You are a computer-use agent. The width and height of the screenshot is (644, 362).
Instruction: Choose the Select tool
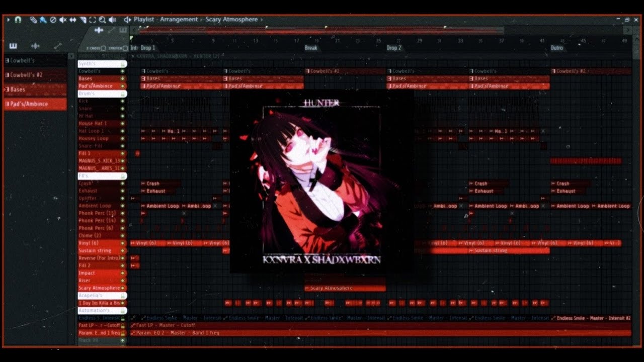coord(93,20)
